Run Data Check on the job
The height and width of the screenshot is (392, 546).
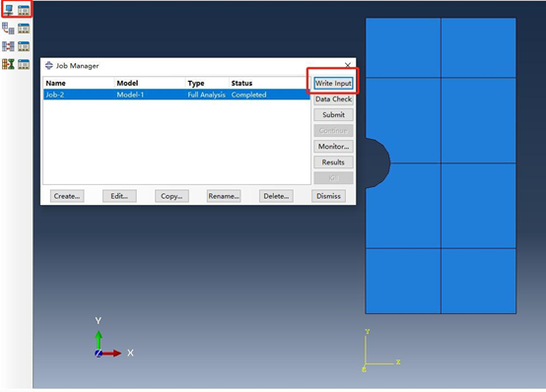pyautogui.click(x=333, y=99)
